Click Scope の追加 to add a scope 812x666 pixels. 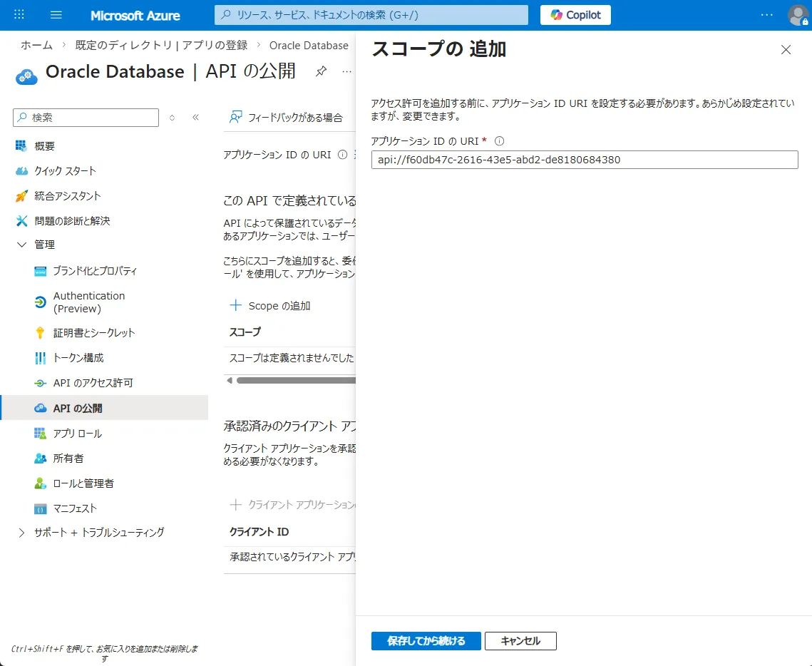[x=269, y=305]
